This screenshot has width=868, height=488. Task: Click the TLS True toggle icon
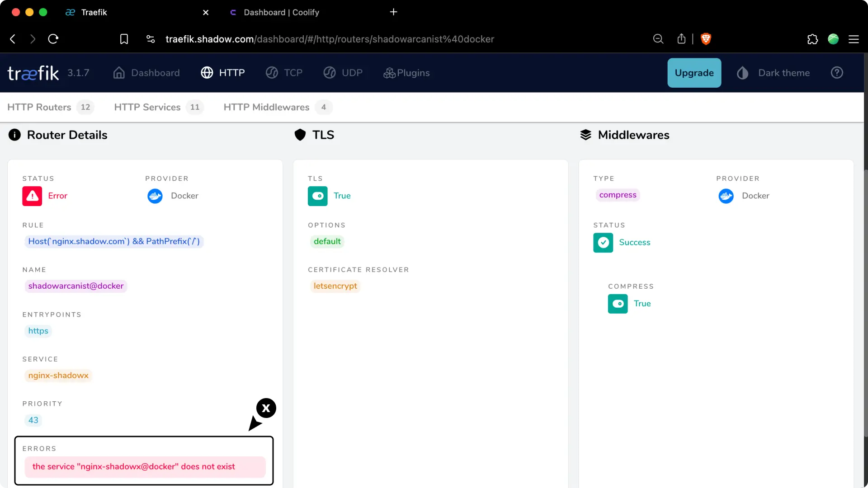[318, 196]
